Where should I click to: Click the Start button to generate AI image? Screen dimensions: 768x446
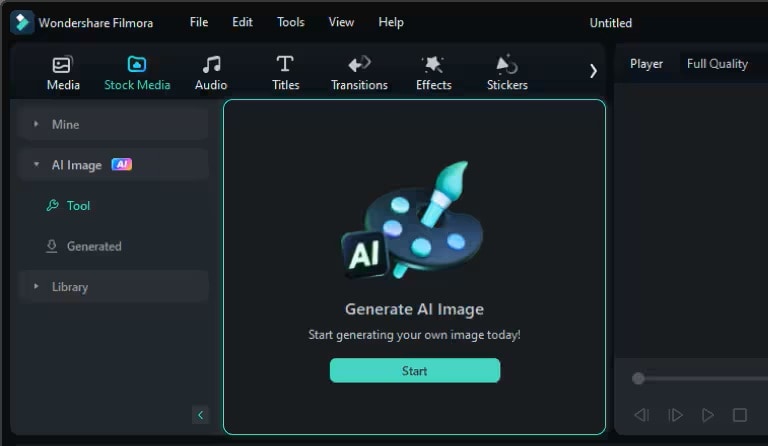[x=415, y=371]
